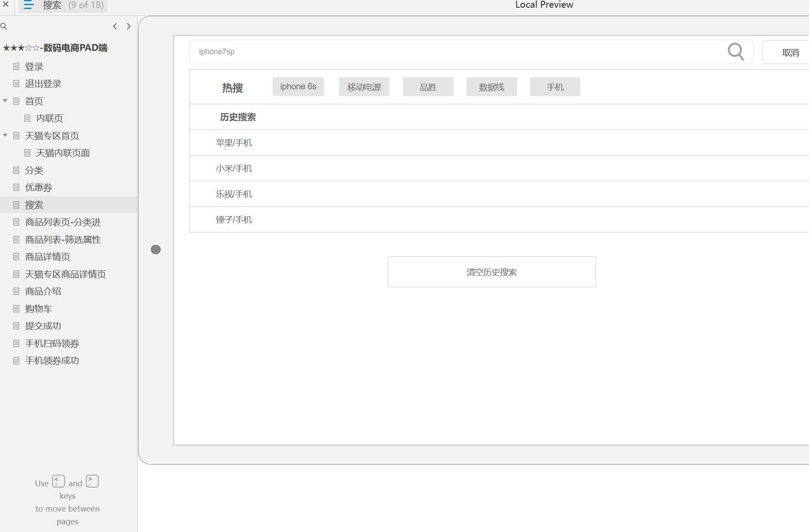809x532 pixels.
Task: Open the 优惠券 page
Action: [x=38, y=187]
